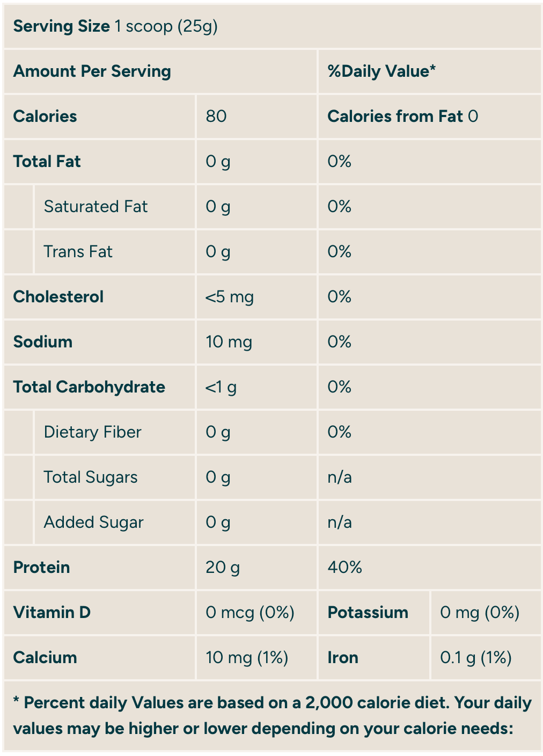
Task: Click the %Daily Value* column header
Action: [x=381, y=71]
